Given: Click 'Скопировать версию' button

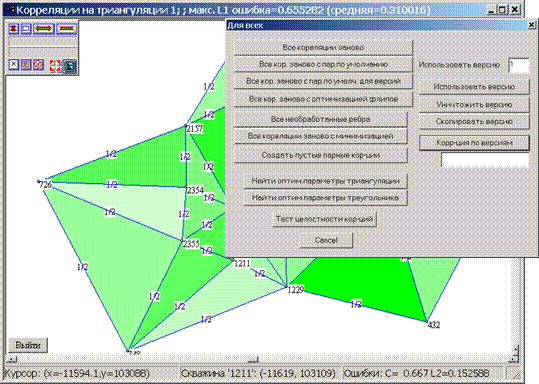Looking at the screenshot, I should pos(474,122).
